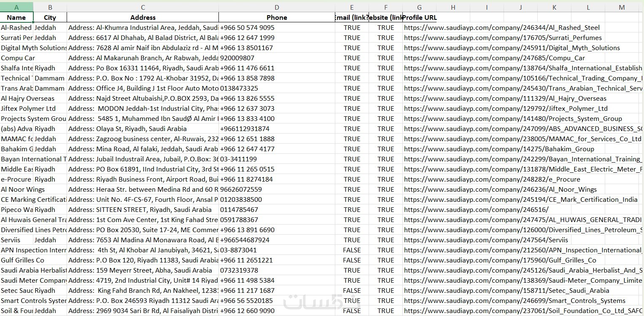
Task: Click the "Address" header cell
Action: tap(143, 17)
